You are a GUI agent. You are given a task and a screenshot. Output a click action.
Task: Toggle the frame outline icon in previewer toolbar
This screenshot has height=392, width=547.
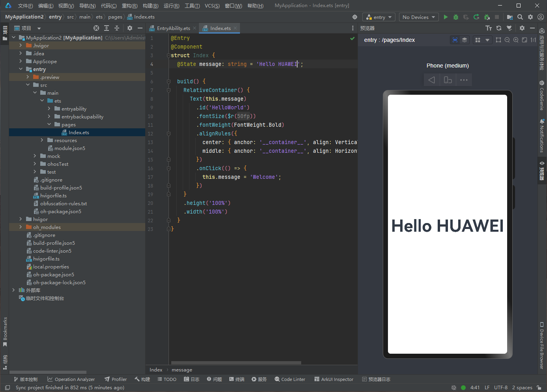click(x=498, y=40)
